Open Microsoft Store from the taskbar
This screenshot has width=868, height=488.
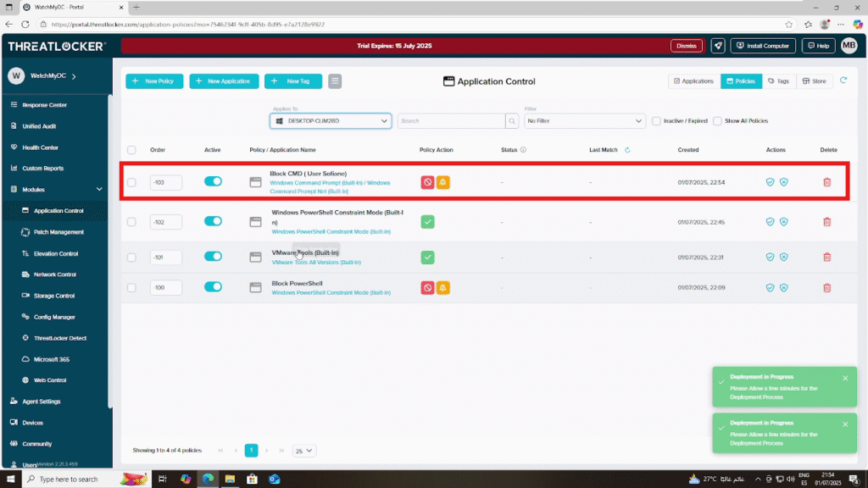point(252,480)
